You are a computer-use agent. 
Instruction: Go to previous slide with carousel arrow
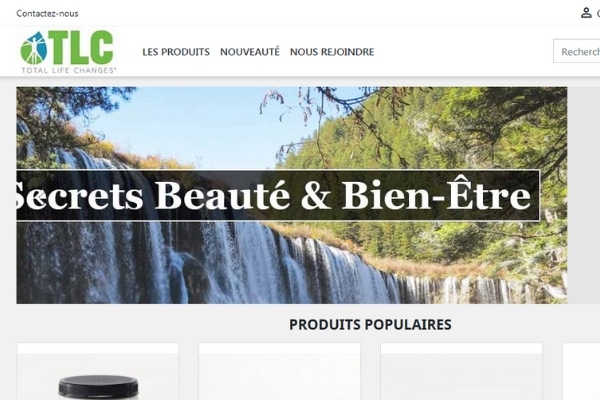tap(38, 197)
